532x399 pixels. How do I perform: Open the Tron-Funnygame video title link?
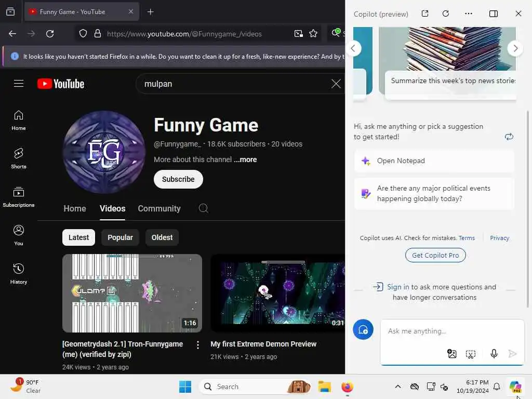pos(123,349)
